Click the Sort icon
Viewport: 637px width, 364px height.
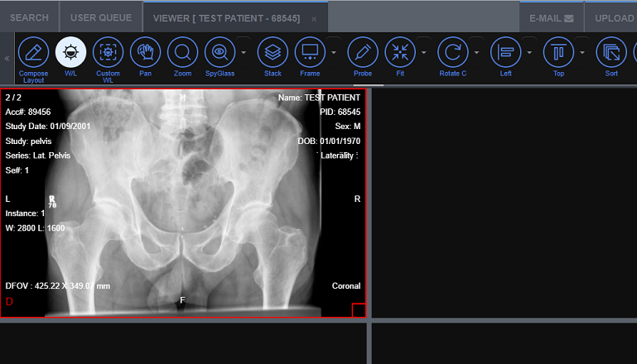coord(611,53)
